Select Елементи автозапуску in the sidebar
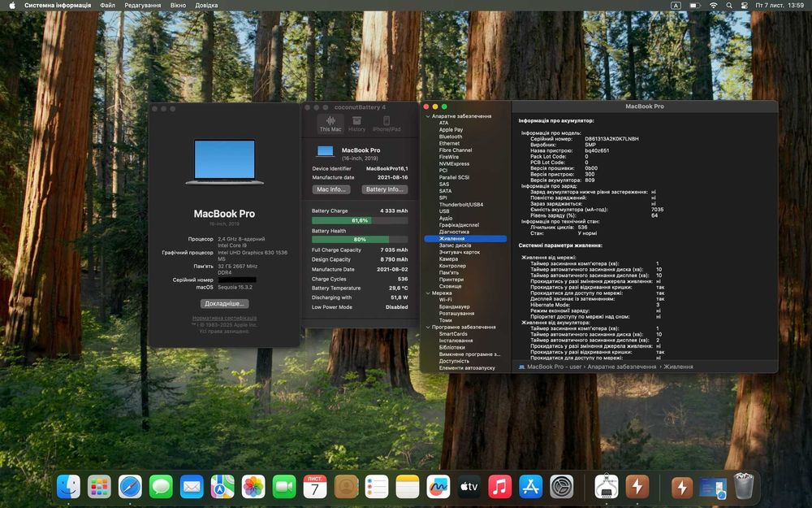 [467, 368]
